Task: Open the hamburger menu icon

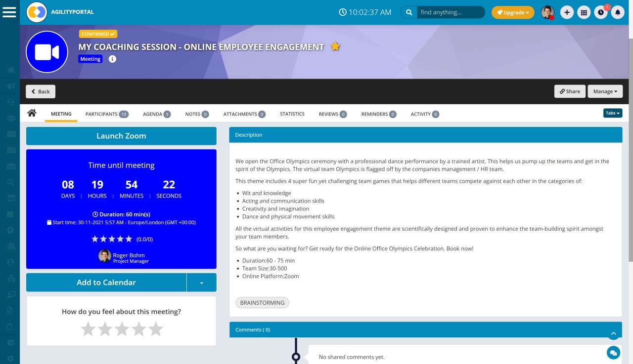Action: point(10,12)
